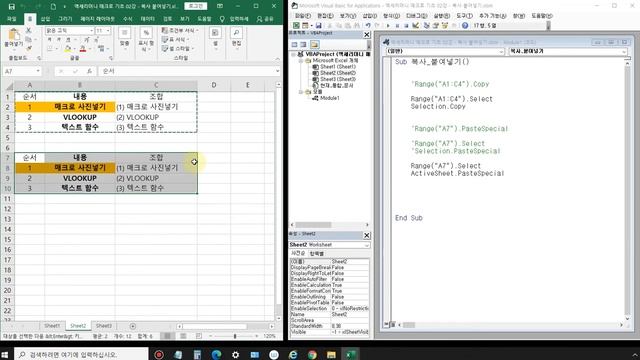Select Sheet1 (Sheet1) in project tree
640x360 pixels.
338,67
